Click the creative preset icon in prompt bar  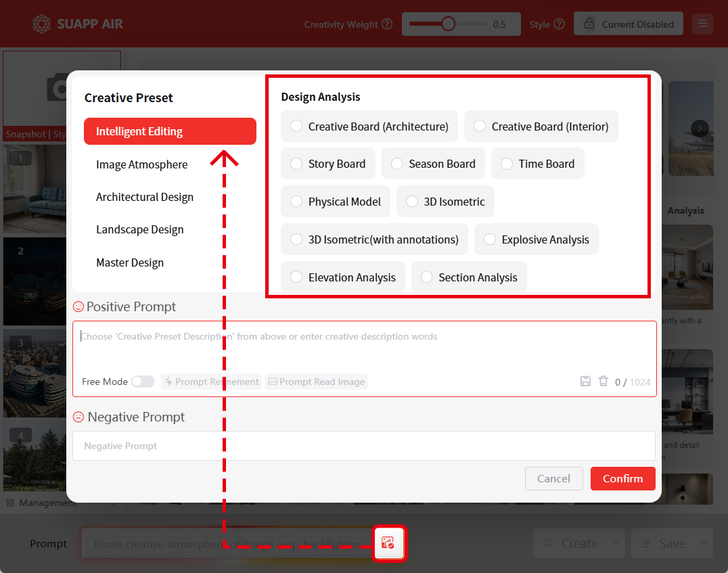tap(388, 543)
